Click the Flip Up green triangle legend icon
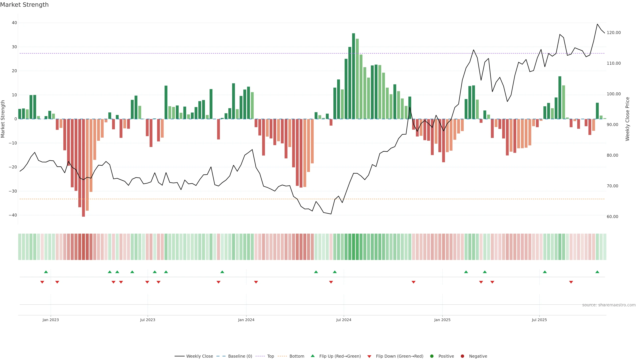The image size is (644, 362). [x=312, y=356]
